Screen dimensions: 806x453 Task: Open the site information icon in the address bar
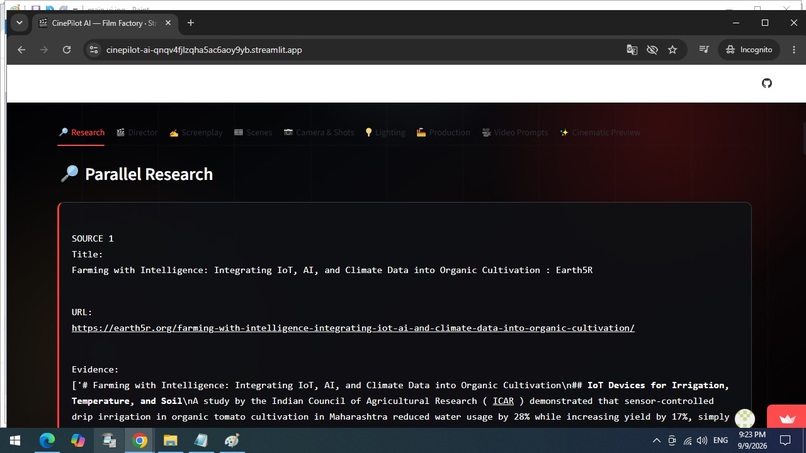(x=94, y=50)
